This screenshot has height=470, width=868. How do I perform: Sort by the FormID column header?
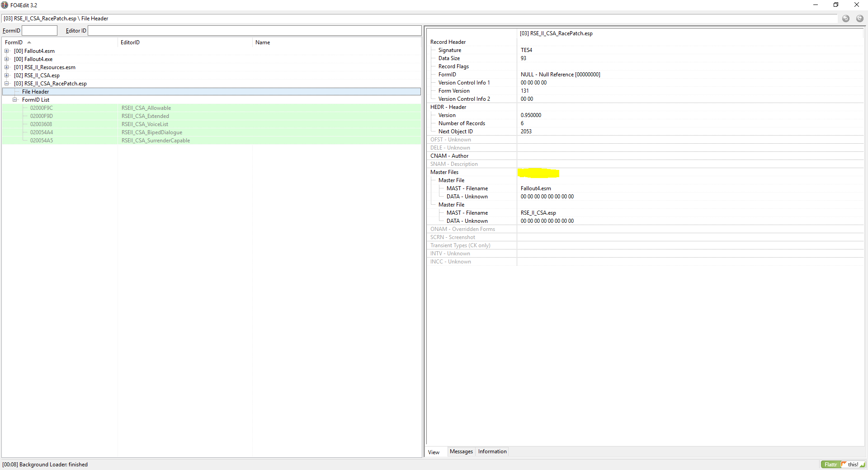coord(60,42)
